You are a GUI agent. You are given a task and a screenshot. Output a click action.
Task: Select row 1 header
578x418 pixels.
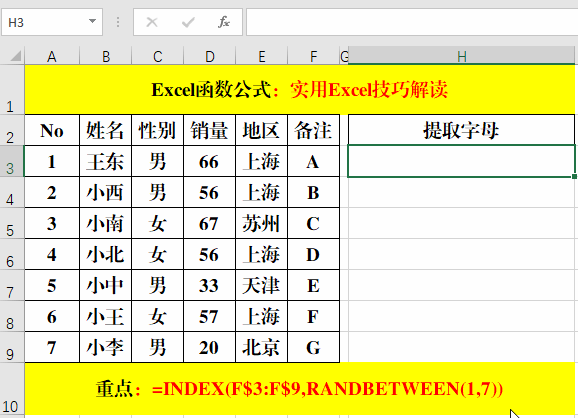[12, 90]
